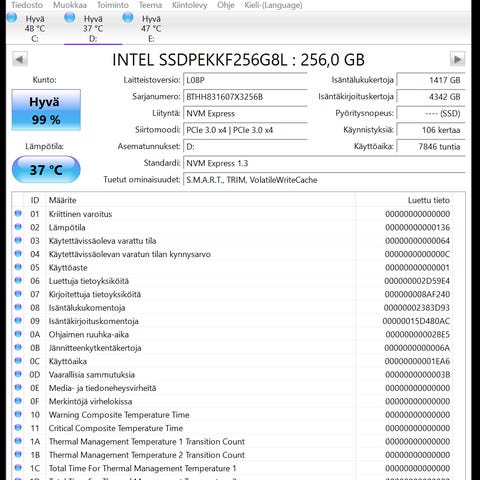Click status icon of Käyttöaste row
The height and width of the screenshot is (480, 480).
[x=18, y=267]
